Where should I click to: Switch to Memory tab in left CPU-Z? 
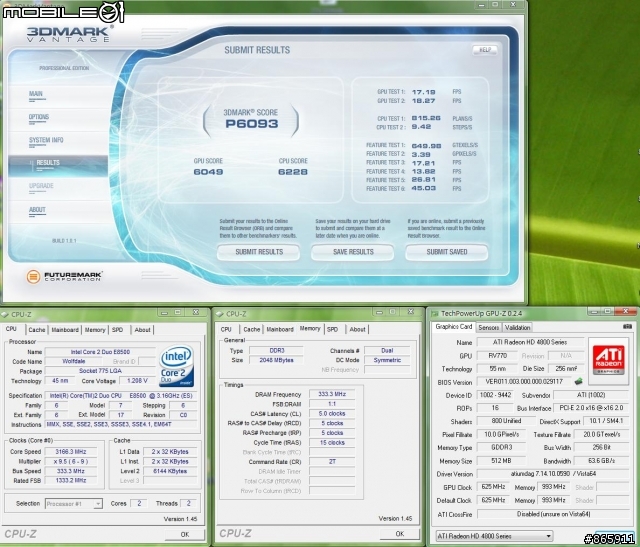tap(95, 330)
